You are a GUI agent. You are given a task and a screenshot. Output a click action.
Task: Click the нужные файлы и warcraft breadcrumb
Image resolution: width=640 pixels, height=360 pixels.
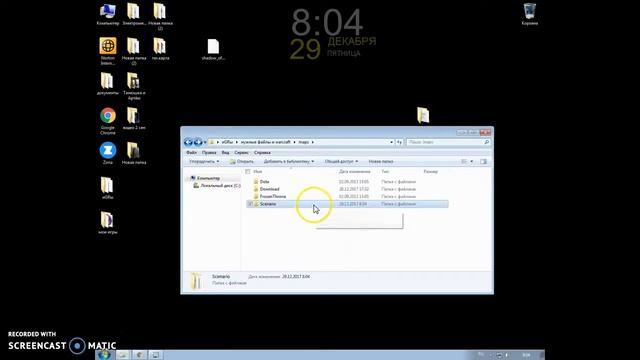coord(266,142)
